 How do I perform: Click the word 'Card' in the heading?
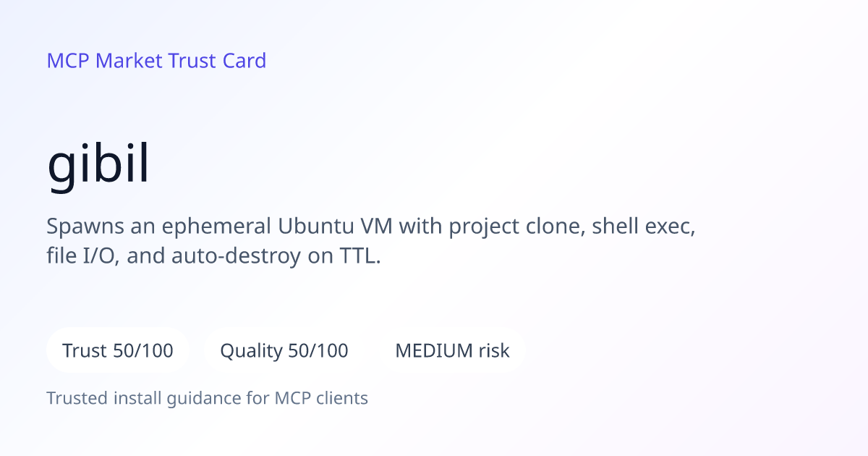coord(244,61)
